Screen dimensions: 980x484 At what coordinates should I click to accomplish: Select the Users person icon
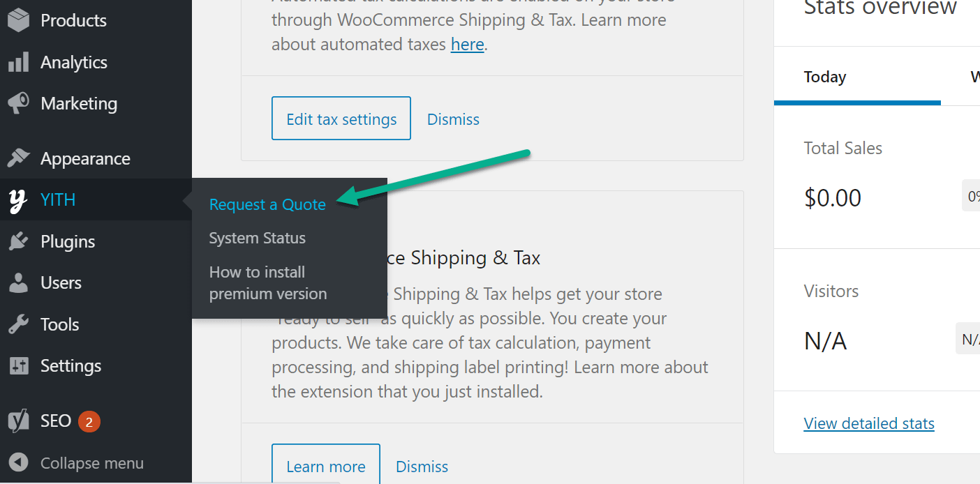(19, 282)
